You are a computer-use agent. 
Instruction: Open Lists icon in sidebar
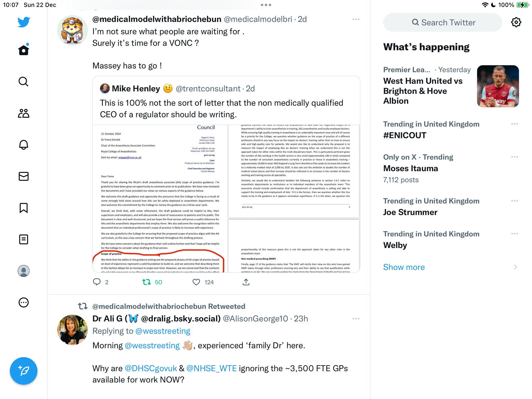point(24,239)
